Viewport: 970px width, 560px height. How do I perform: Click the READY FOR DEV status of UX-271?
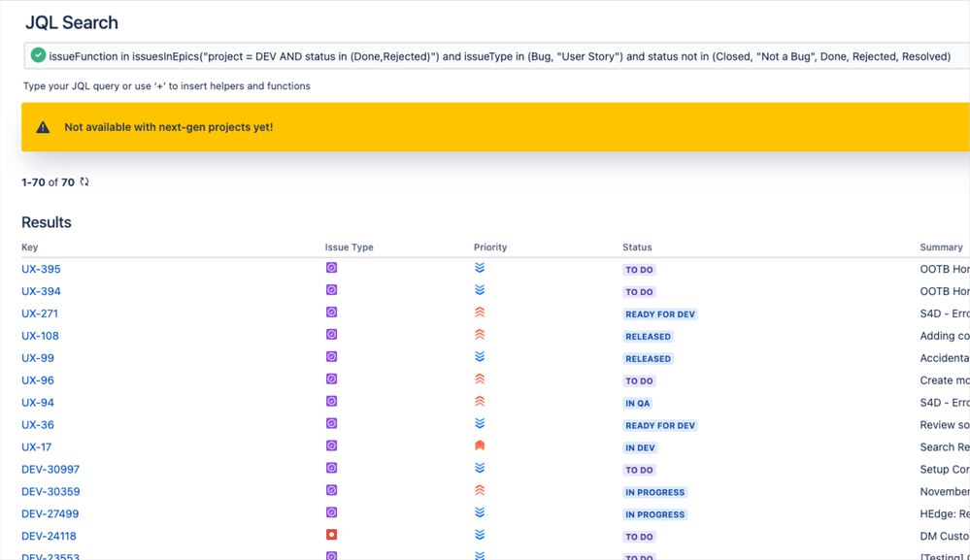tap(660, 314)
